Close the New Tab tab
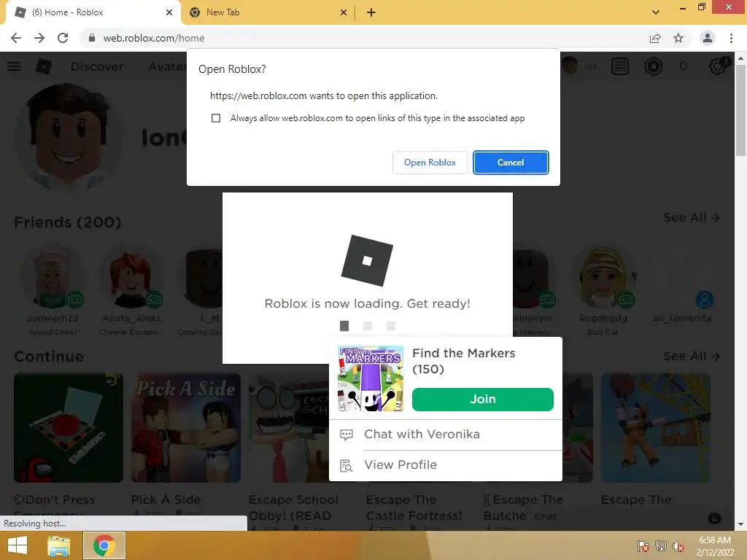Image resolution: width=747 pixels, height=560 pixels. point(344,13)
